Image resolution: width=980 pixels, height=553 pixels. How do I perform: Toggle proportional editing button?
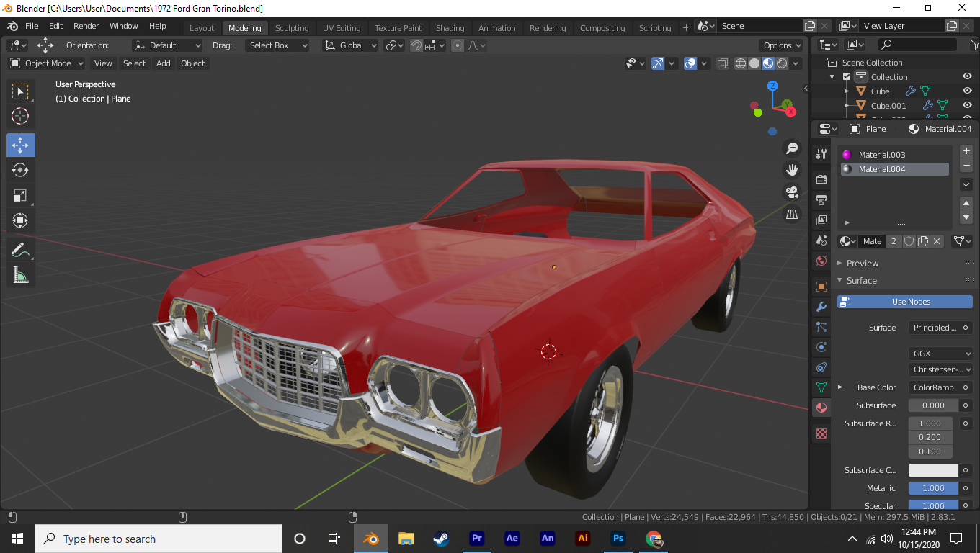click(458, 45)
